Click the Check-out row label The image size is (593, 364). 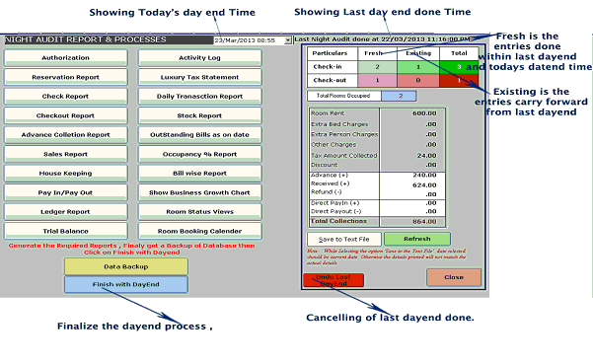coord(330,81)
